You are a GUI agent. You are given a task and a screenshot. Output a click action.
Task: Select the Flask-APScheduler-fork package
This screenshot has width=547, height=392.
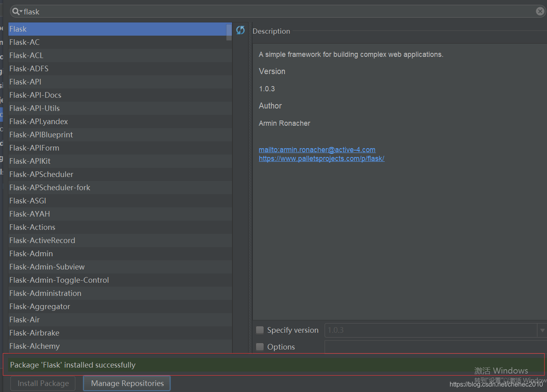(x=120, y=187)
